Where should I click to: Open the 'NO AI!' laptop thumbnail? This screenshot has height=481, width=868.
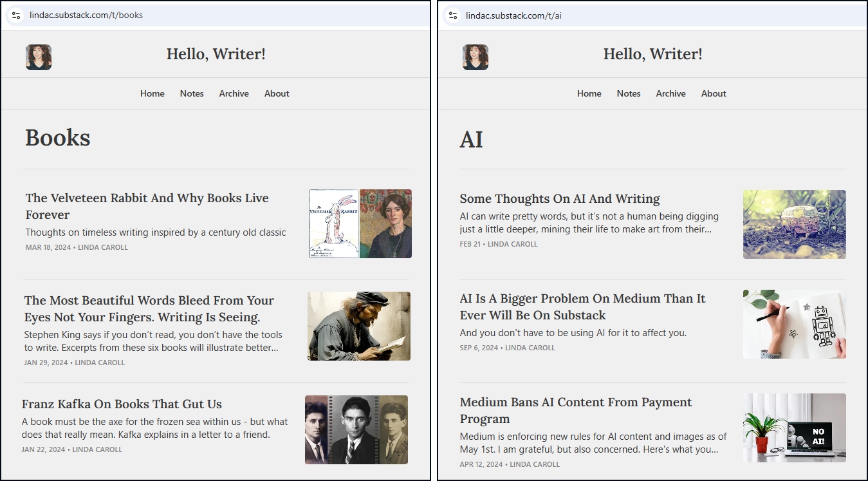[x=794, y=428]
